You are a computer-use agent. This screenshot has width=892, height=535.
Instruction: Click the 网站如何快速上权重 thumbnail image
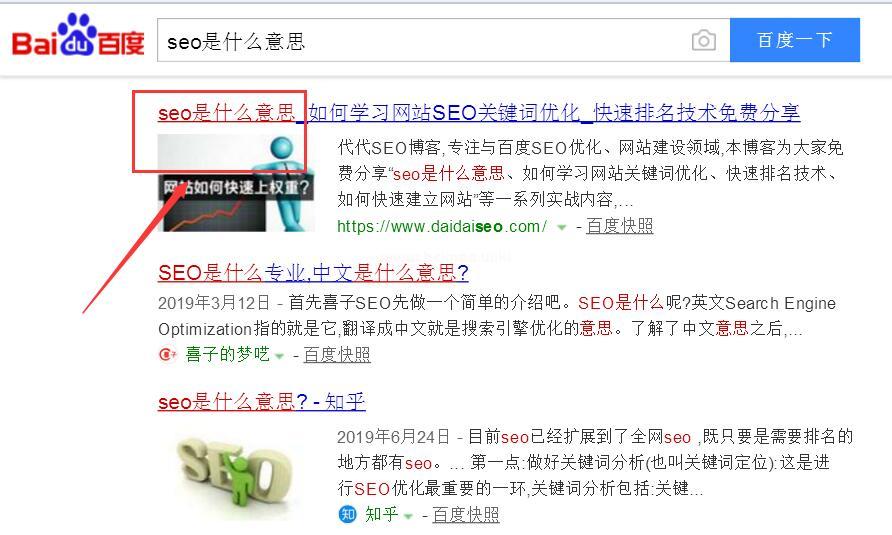click(x=236, y=183)
